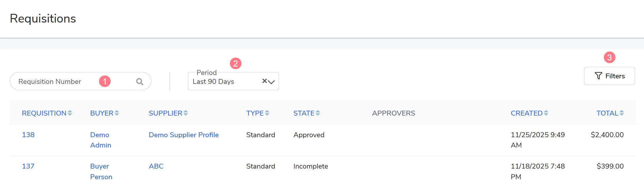View buyer Buyer Person profile

coord(101,171)
